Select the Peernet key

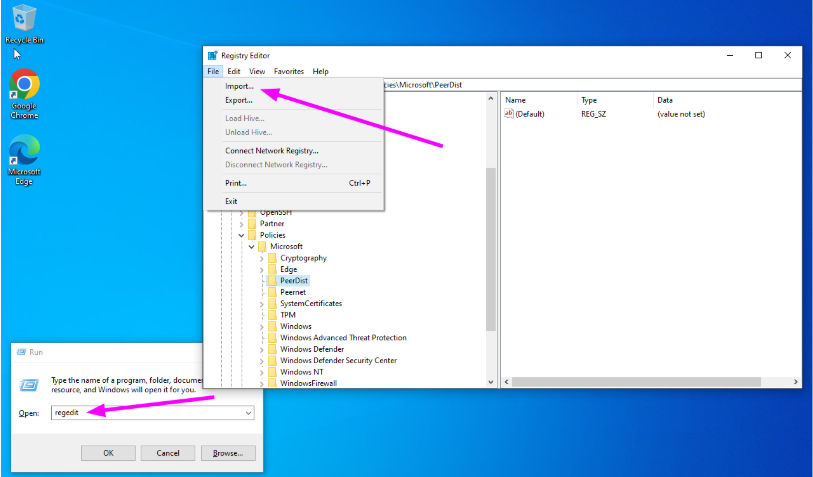click(x=293, y=292)
